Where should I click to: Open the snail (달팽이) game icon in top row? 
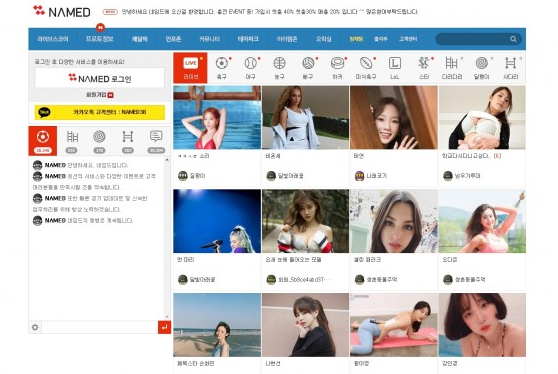coord(481,63)
